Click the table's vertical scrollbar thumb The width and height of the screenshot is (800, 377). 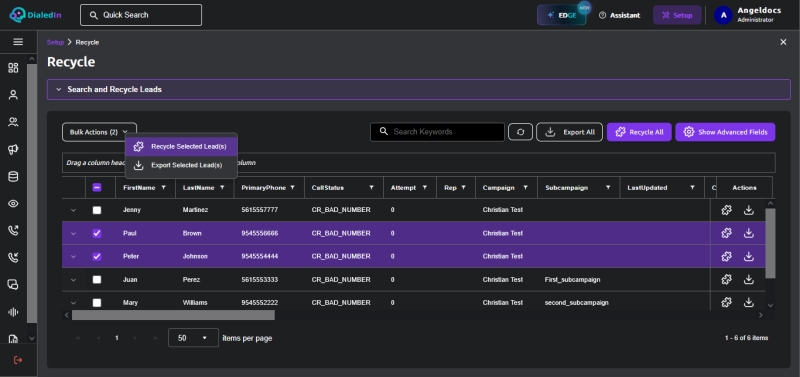770,243
